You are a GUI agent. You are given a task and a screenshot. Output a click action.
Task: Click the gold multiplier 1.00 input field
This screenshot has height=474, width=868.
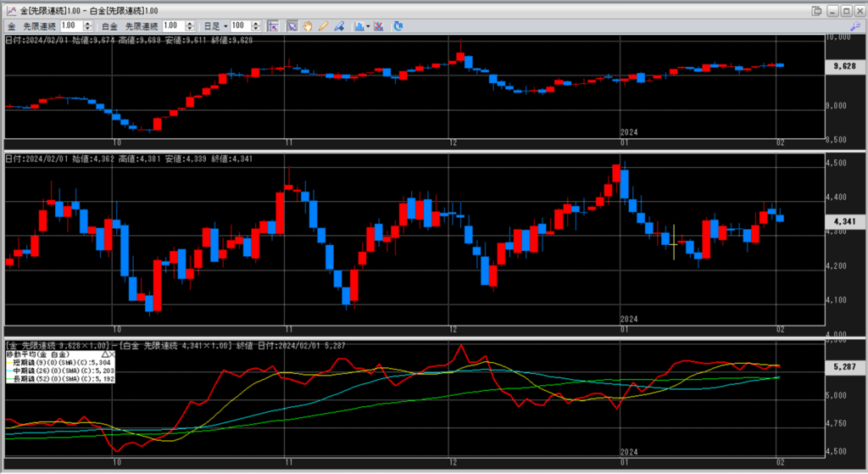(x=70, y=26)
